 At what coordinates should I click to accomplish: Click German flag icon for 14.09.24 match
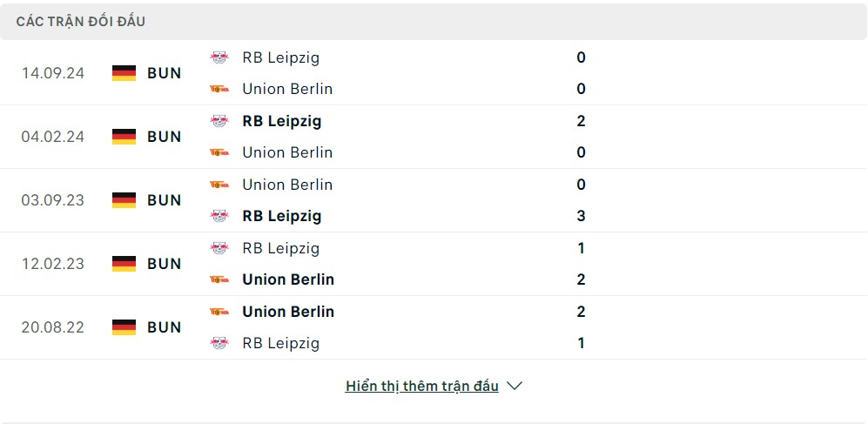click(x=124, y=73)
